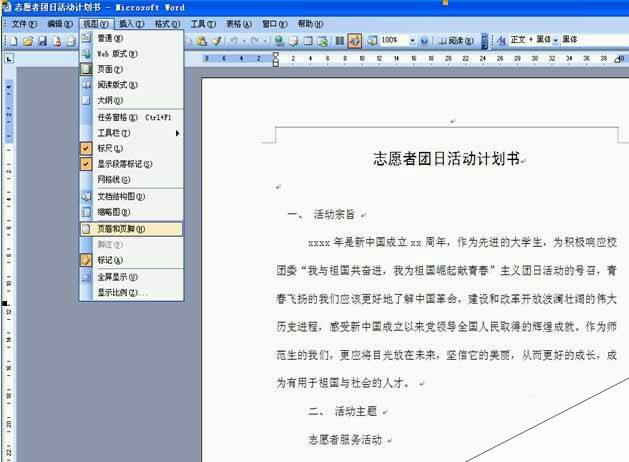
Task: Open 任务窗格 from View menu
Action: tap(132, 118)
